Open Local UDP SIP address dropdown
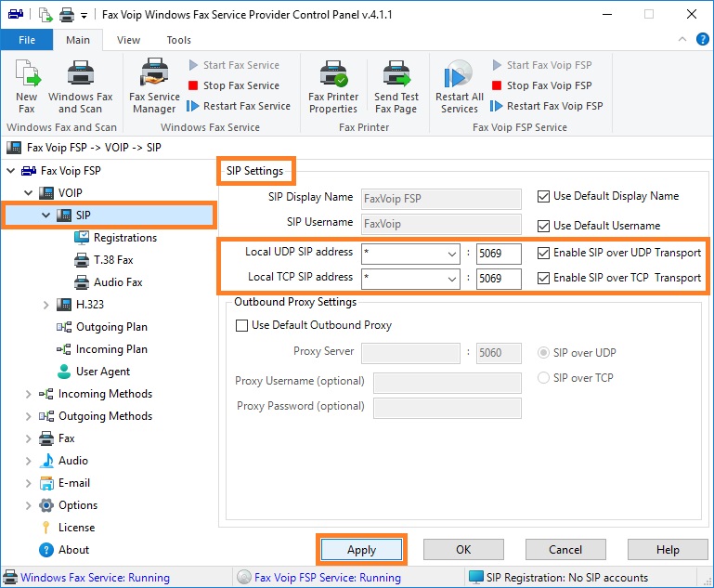This screenshot has height=588, width=714. [x=452, y=254]
